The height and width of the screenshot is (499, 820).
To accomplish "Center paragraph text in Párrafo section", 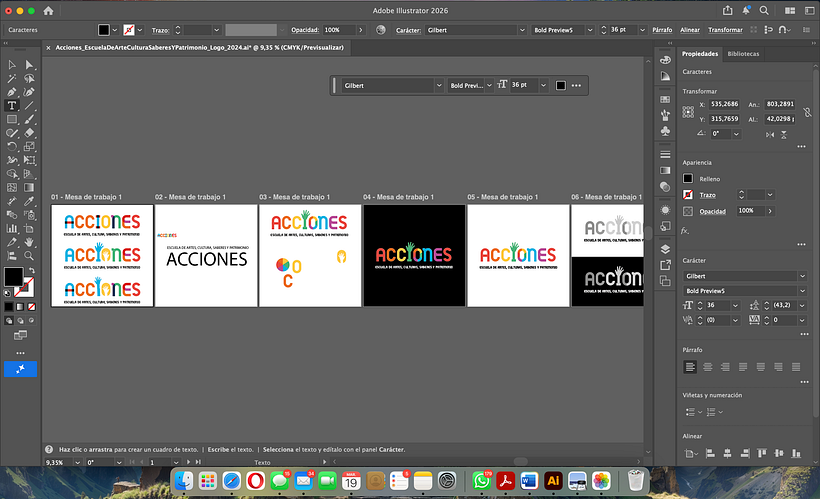I will [x=708, y=367].
